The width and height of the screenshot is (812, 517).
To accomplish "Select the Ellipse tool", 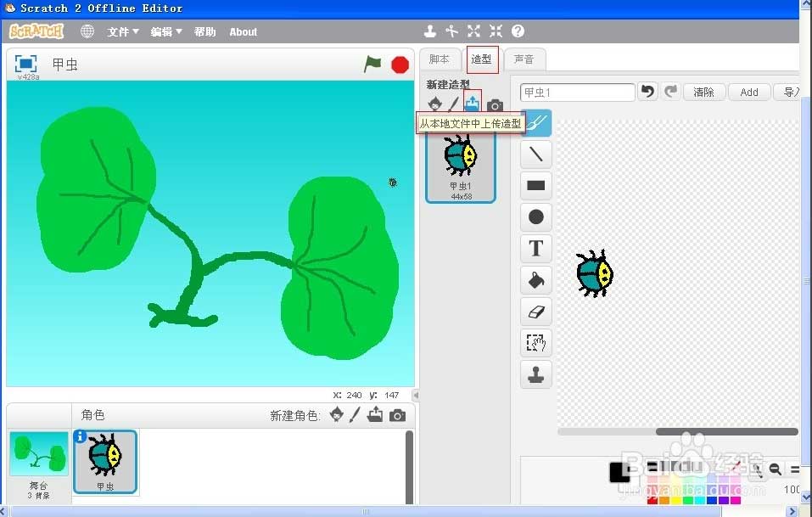I will point(536,216).
